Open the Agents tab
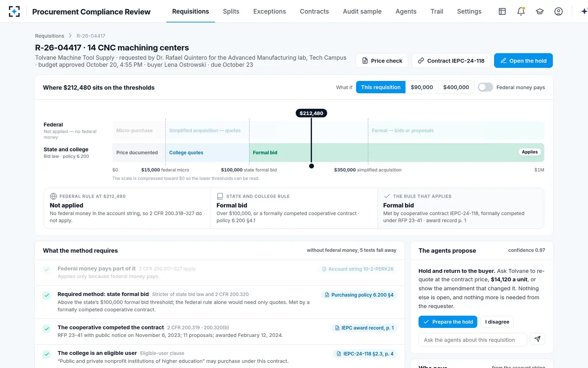 click(406, 11)
